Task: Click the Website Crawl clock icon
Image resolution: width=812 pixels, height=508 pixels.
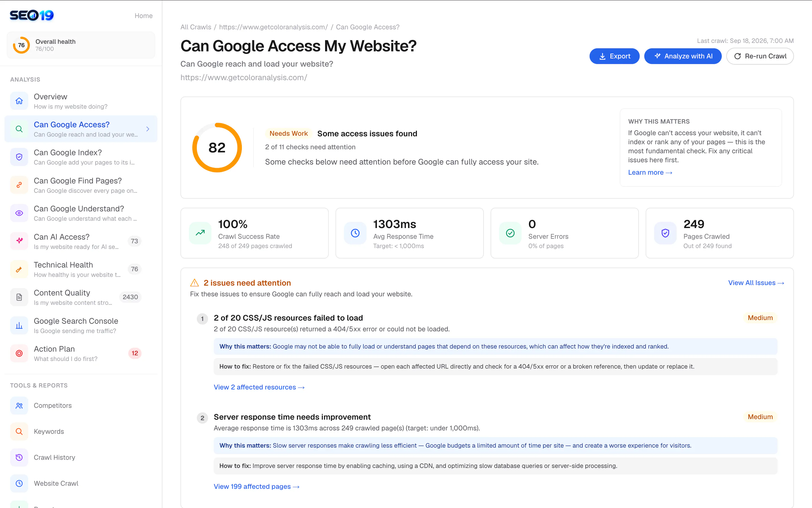Action: (x=19, y=483)
